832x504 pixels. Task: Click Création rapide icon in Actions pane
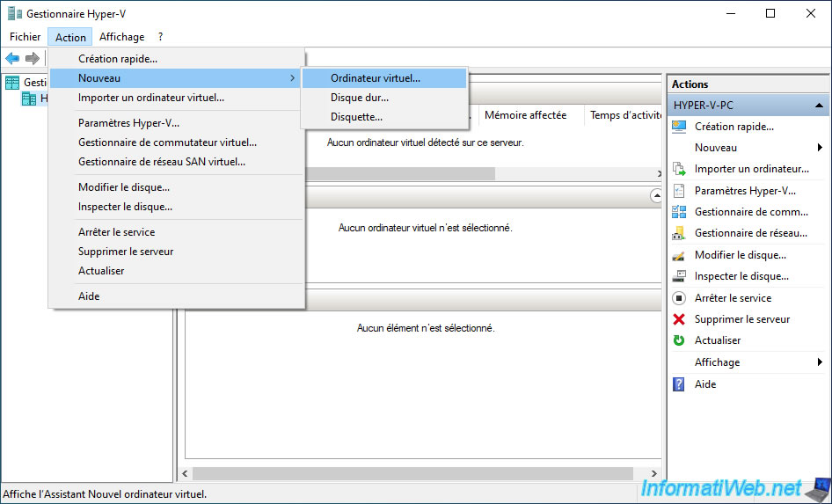[x=679, y=127]
